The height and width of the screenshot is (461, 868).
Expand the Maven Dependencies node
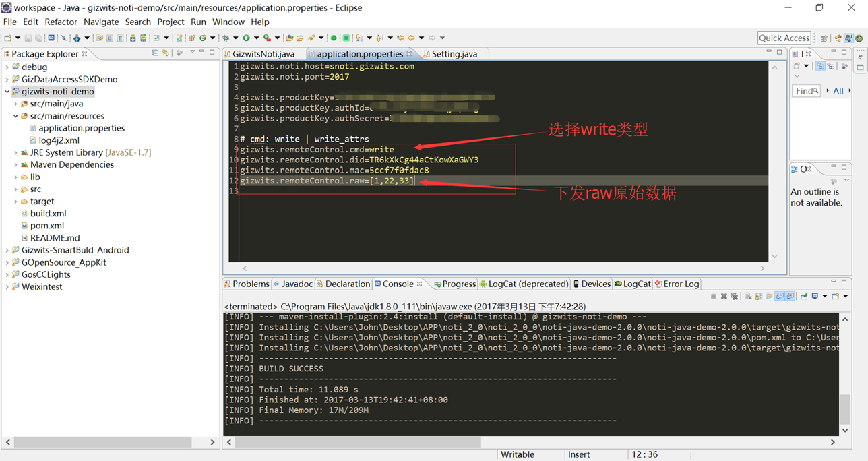coord(15,165)
